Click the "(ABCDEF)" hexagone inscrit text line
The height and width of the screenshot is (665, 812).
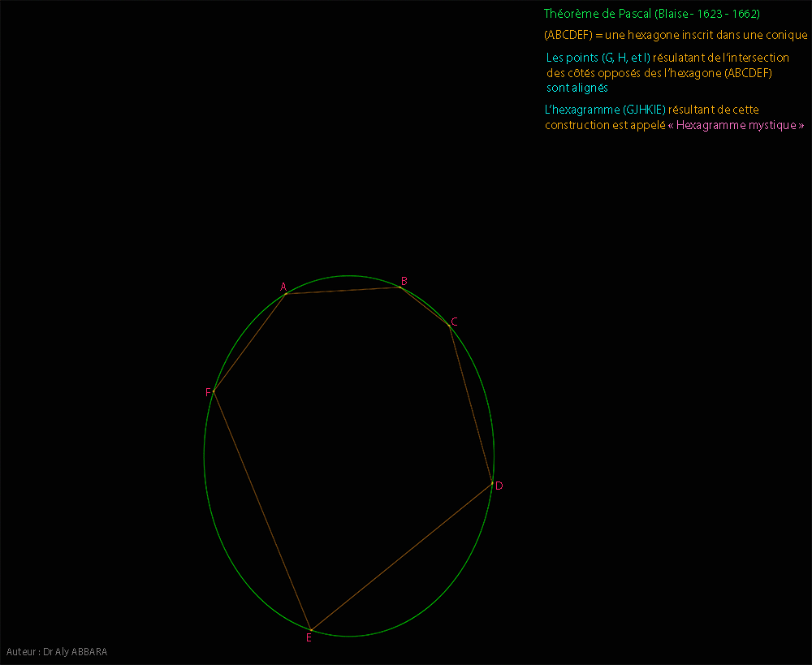tap(676, 36)
